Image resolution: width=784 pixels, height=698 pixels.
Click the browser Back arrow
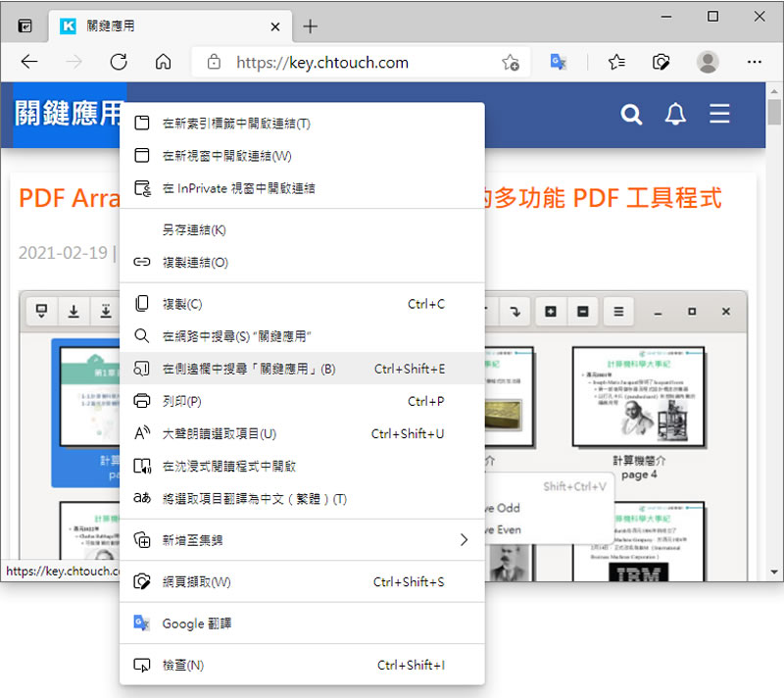[x=29, y=62]
